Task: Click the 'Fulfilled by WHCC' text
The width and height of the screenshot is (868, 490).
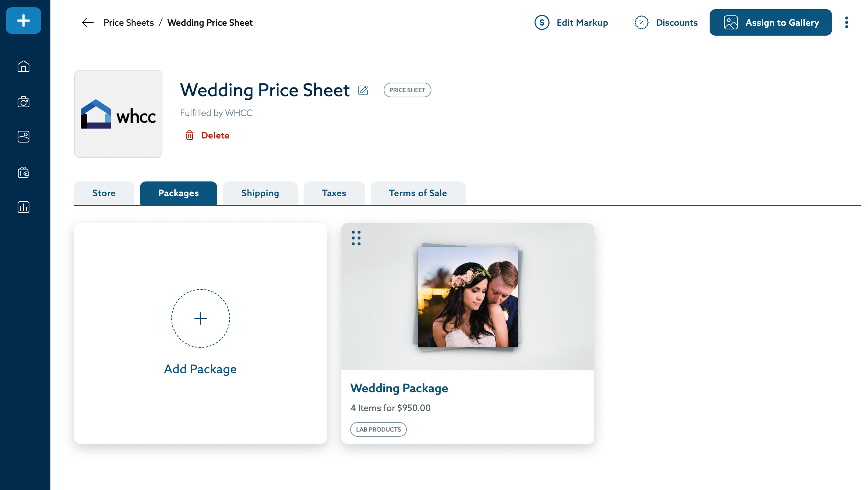Action: pyautogui.click(x=216, y=113)
